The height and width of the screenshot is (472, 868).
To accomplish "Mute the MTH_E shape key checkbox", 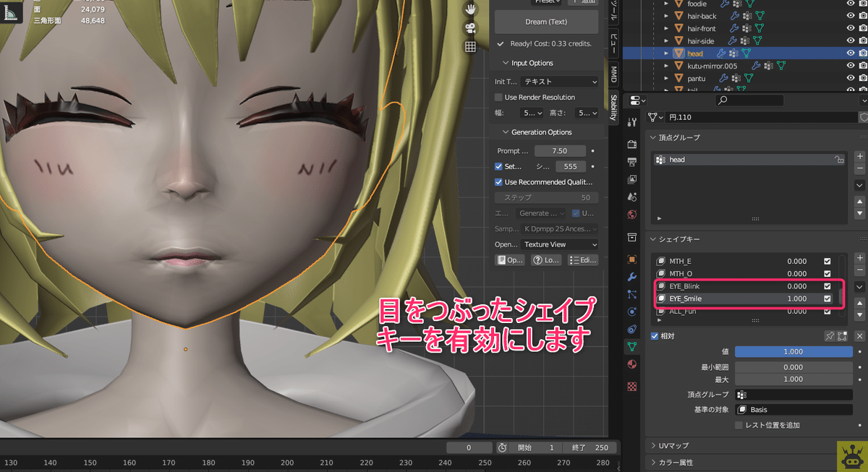I will (827, 262).
